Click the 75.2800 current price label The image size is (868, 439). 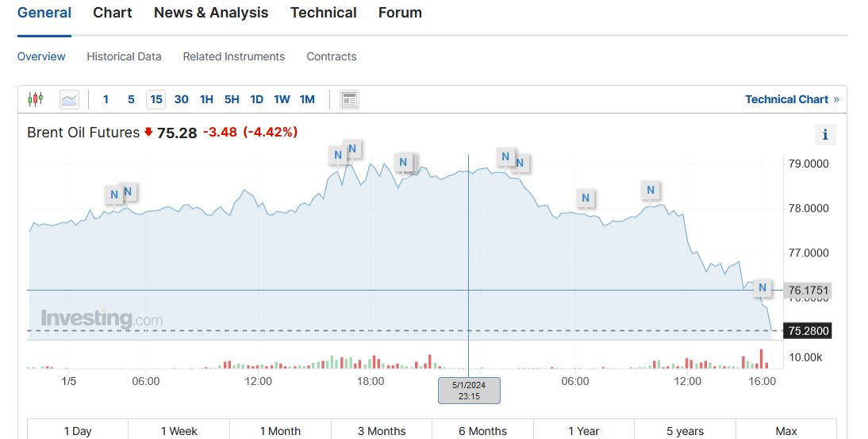[808, 330]
